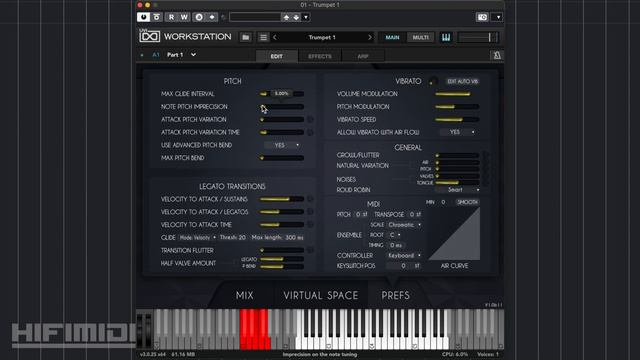Open the EDIT tab
640x360 pixels.
click(276, 56)
